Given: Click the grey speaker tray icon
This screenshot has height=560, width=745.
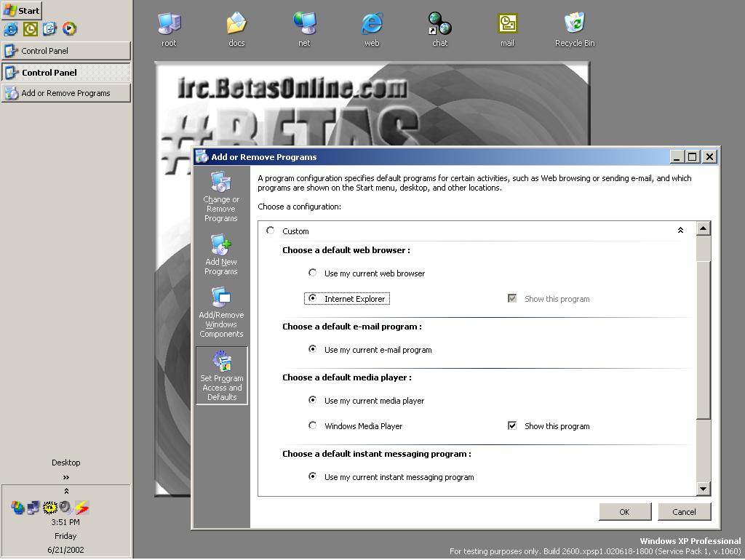Looking at the screenshot, I should pos(65,508).
